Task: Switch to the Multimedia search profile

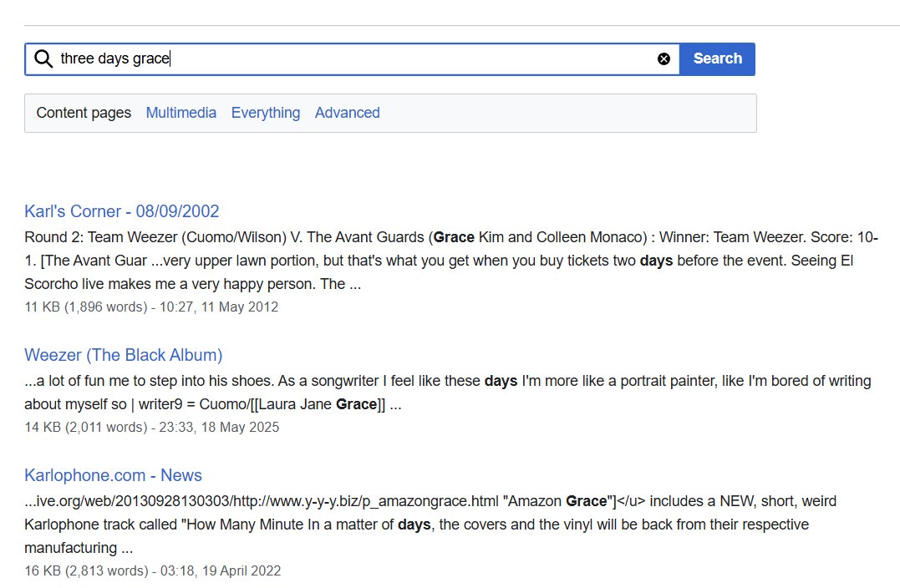Action: click(x=181, y=113)
